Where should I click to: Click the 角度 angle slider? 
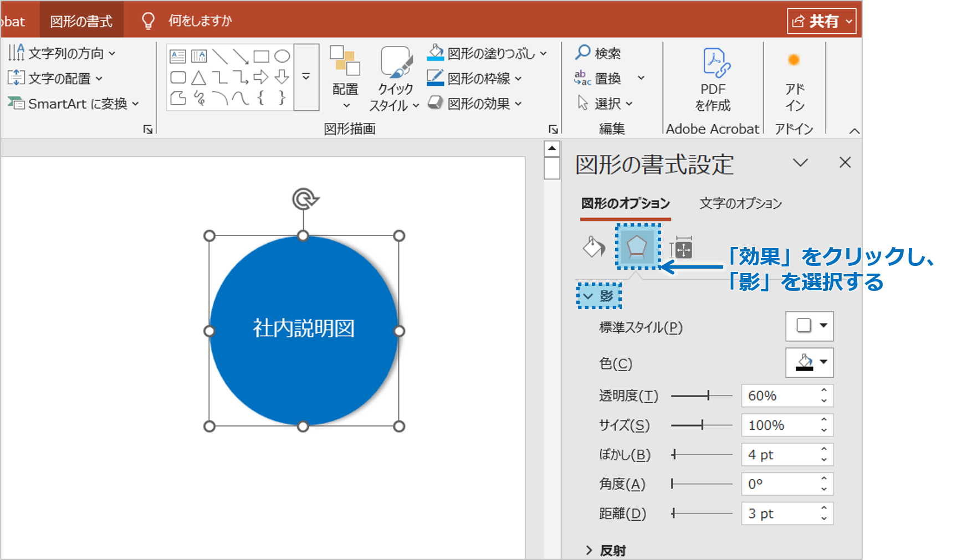(x=702, y=484)
